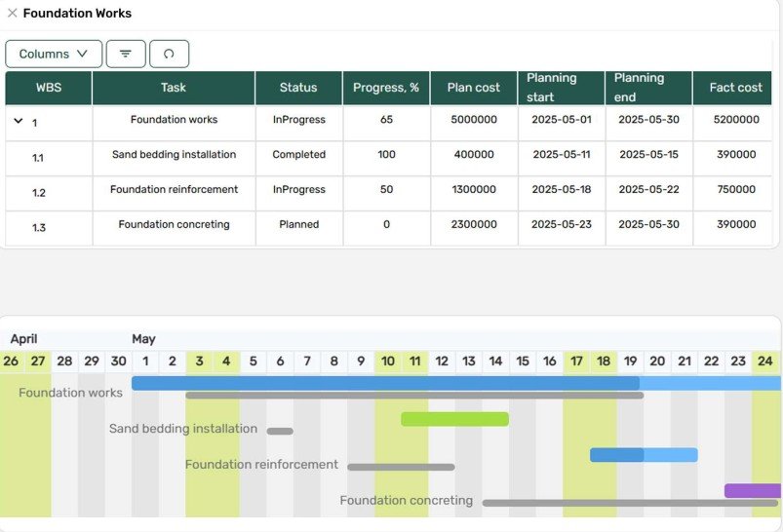Sort by the Task column header
This screenshot has height=532, width=783.
click(174, 88)
